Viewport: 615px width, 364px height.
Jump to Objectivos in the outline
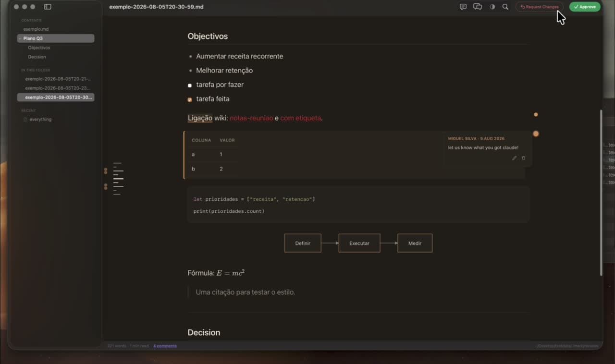pyautogui.click(x=39, y=48)
